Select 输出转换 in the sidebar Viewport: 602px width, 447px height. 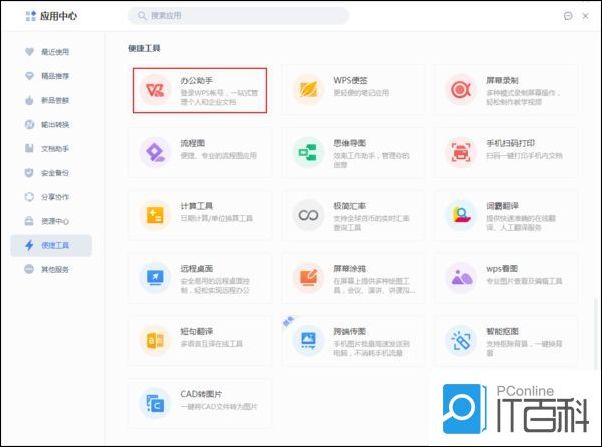coord(51,124)
